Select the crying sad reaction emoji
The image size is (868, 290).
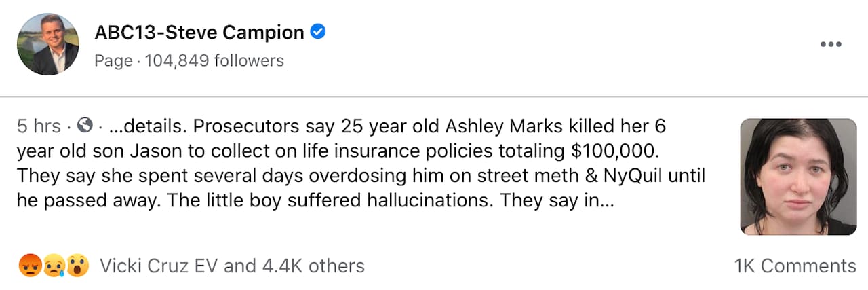coord(54,266)
